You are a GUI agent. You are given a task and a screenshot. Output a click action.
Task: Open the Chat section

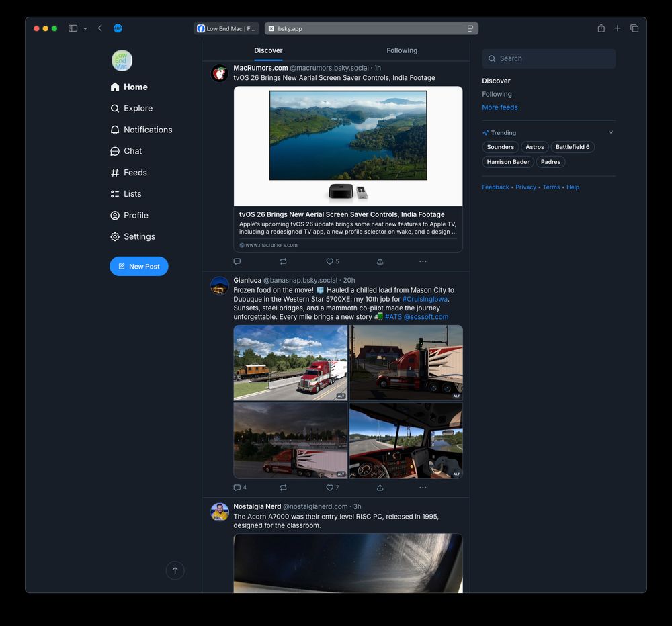(126, 151)
